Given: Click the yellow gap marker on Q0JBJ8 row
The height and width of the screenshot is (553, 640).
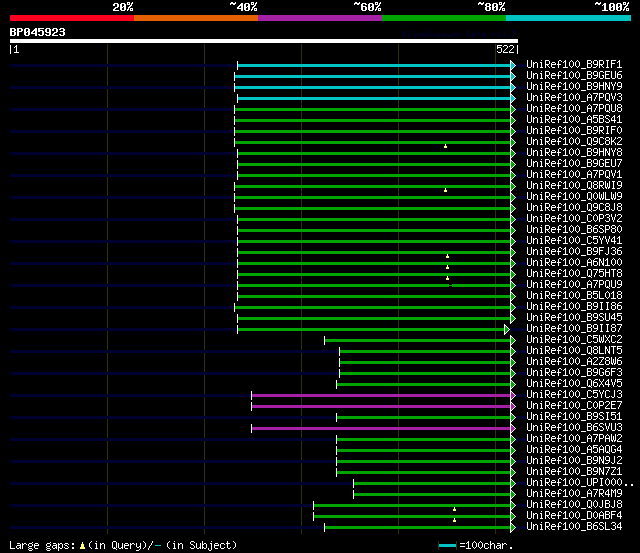Looking at the screenshot, I should click(x=454, y=509).
